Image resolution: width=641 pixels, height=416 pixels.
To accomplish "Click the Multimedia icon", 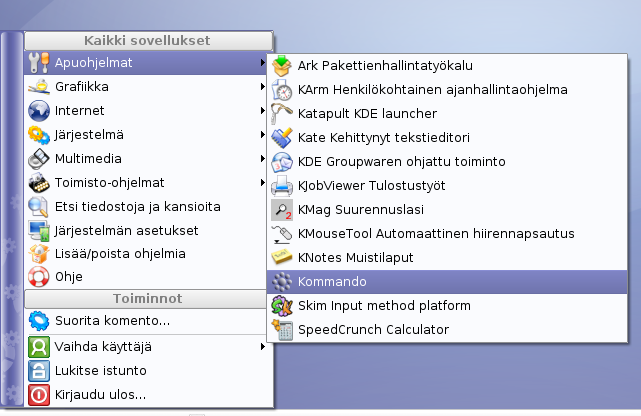I will tap(39, 159).
